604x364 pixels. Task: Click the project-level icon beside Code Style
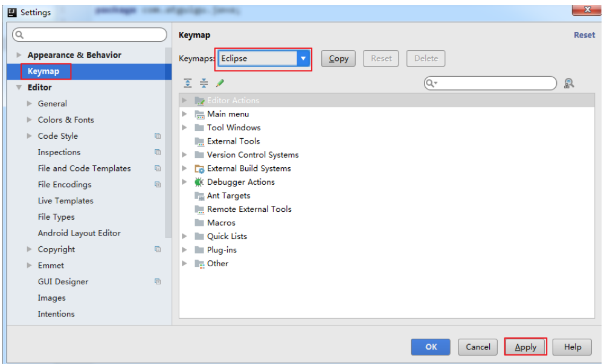coord(158,136)
